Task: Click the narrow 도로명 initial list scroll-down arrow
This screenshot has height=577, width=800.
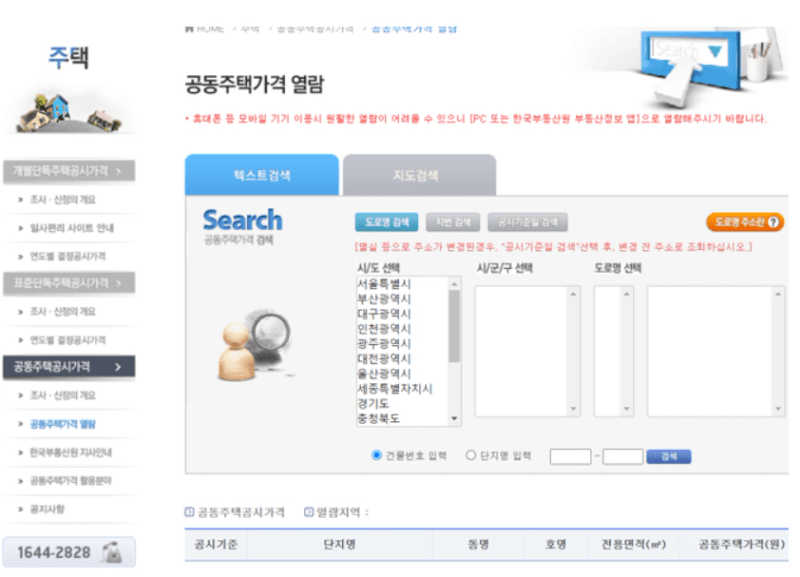Action: tap(626, 409)
